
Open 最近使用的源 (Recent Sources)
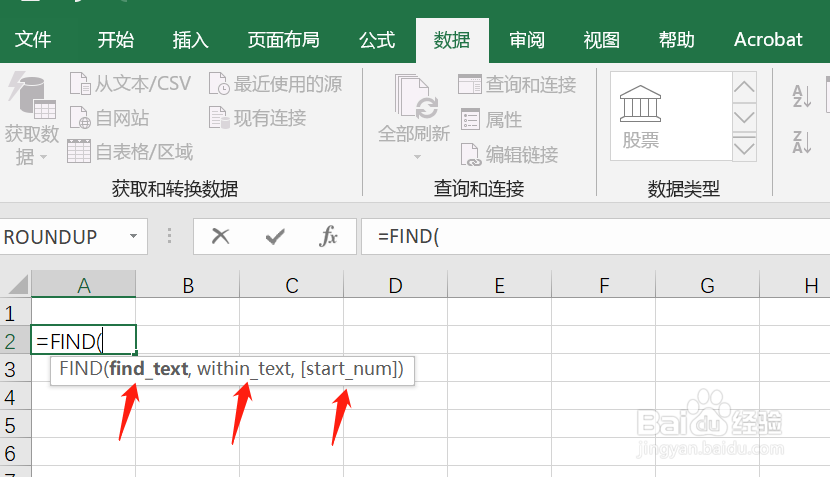[x=275, y=84]
